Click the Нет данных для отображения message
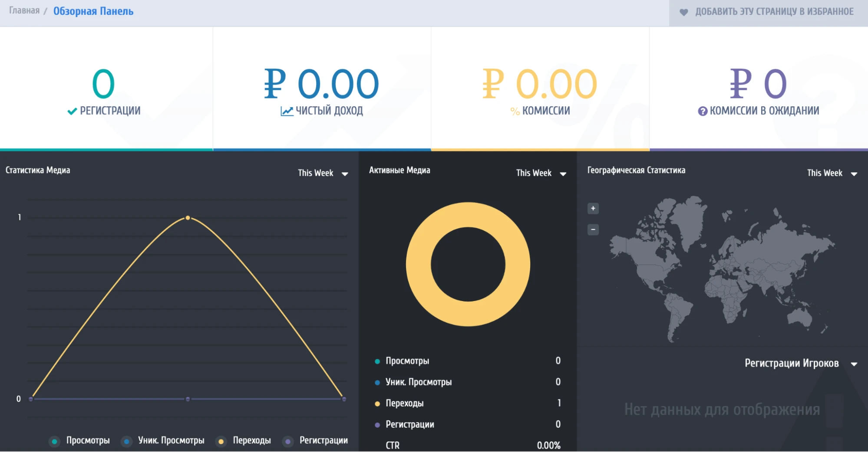This screenshot has height=452, width=868. [722, 409]
